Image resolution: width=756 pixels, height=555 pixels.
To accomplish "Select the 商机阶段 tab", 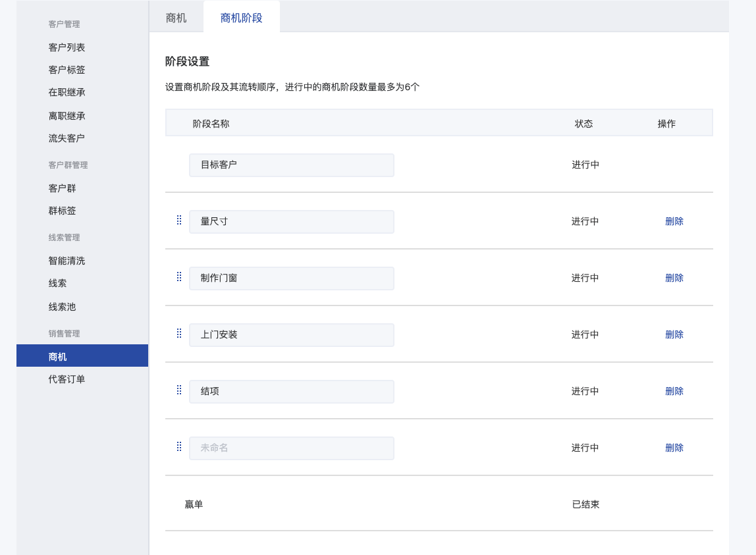I will pos(242,18).
